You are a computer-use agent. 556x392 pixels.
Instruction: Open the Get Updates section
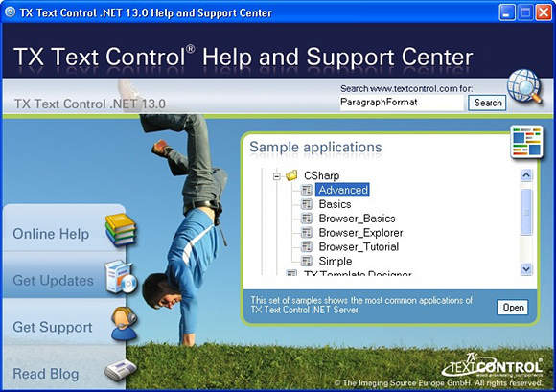coord(53,280)
